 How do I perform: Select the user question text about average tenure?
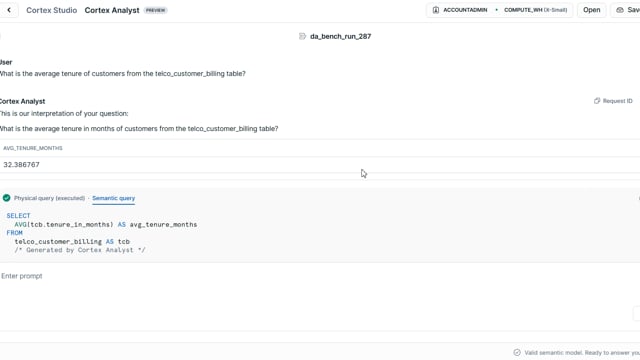tap(122, 73)
